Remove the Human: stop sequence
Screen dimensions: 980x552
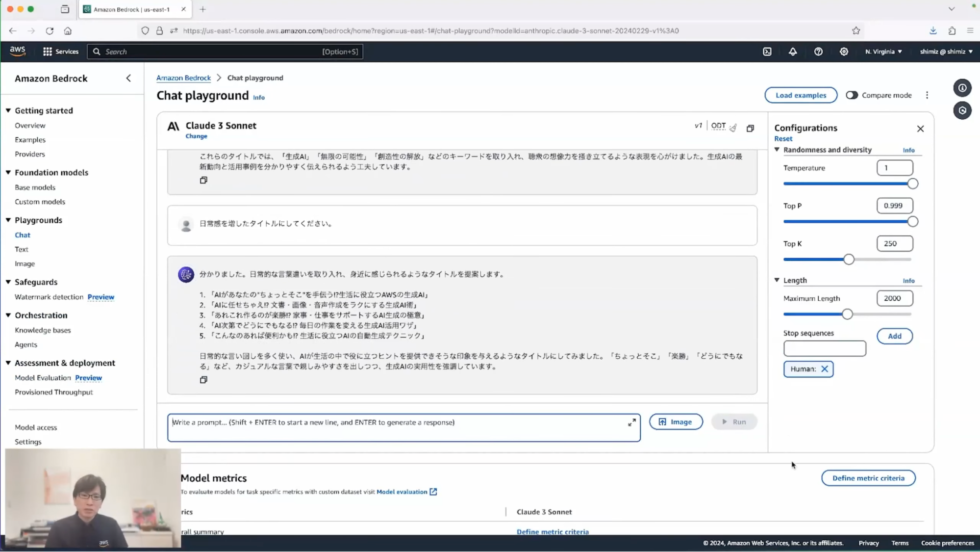(825, 369)
